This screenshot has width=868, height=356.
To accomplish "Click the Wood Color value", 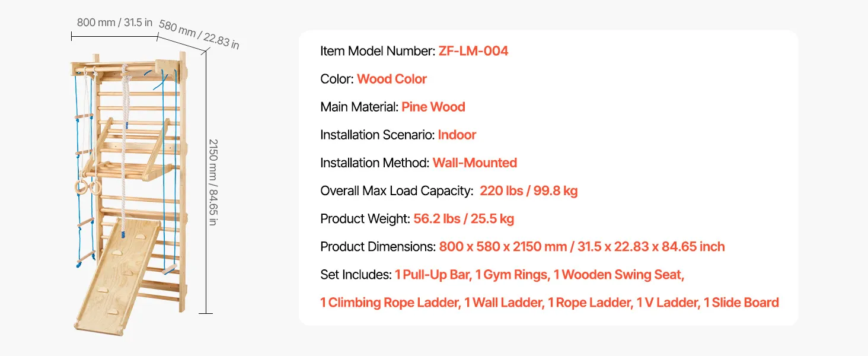I will coord(391,79).
